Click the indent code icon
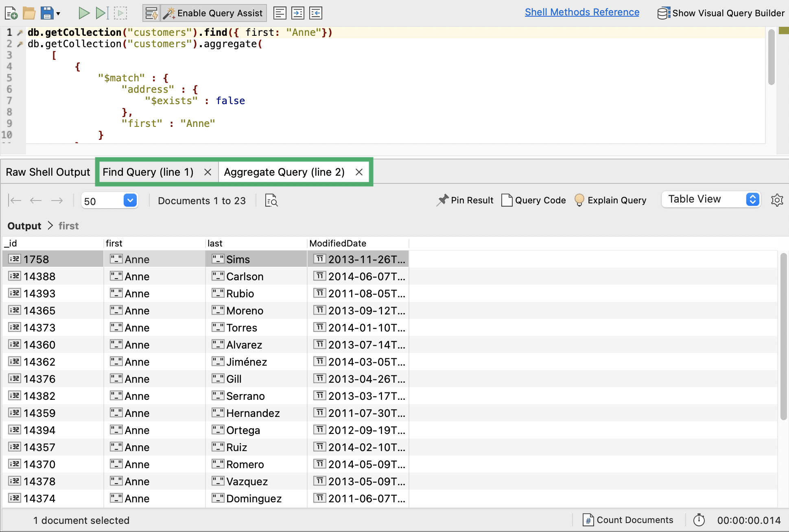Viewport: 789px width, 532px height. coord(298,13)
